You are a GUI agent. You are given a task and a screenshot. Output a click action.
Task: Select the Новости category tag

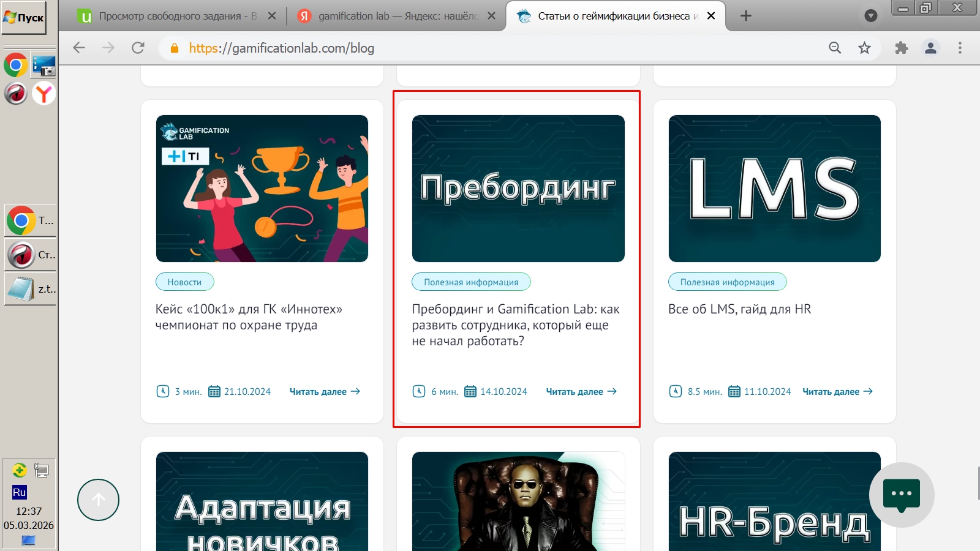(184, 282)
